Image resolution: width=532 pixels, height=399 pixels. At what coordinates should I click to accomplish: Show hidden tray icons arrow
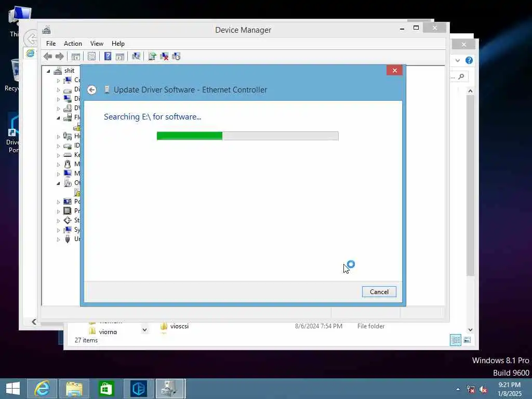pos(458,389)
